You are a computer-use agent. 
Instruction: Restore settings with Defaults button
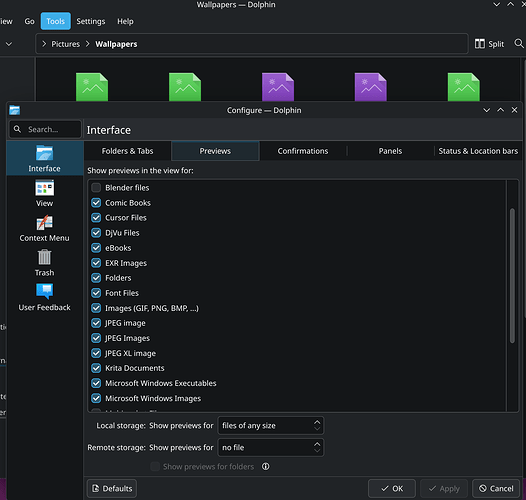112,488
